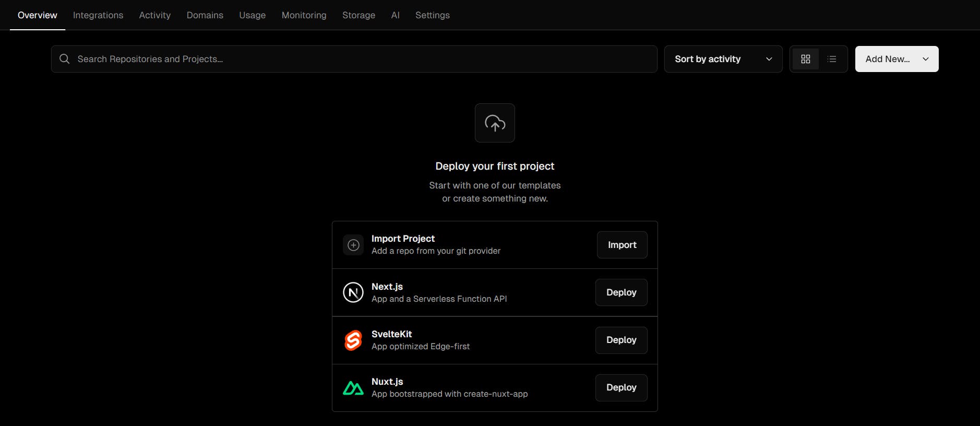Expand the Add New menu button

click(x=897, y=59)
